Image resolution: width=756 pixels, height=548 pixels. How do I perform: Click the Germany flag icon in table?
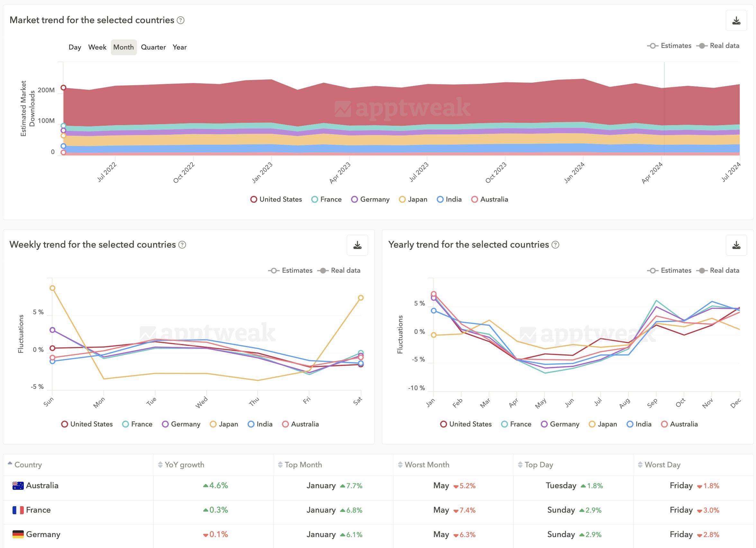pos(18,534)
